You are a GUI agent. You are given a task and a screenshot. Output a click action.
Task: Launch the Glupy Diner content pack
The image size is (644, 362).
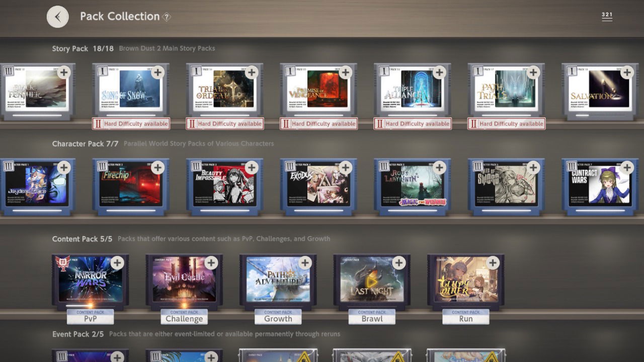click(466, 282)
